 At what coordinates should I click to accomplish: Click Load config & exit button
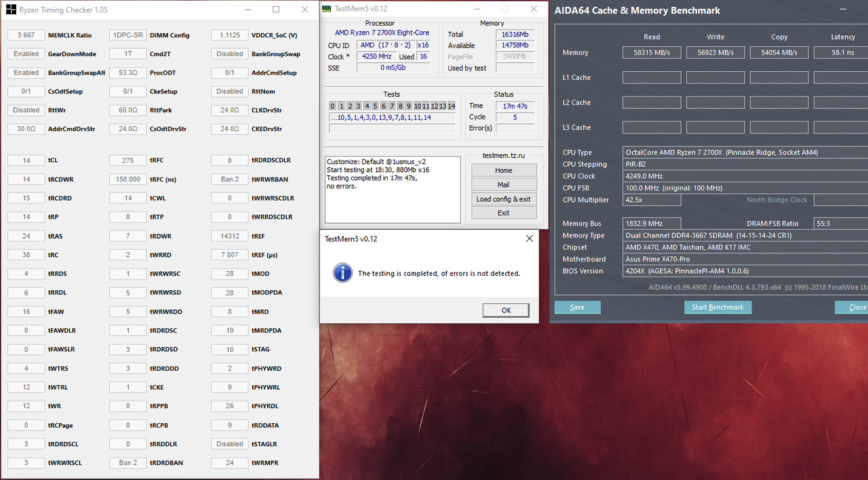[x=504, y=199]
